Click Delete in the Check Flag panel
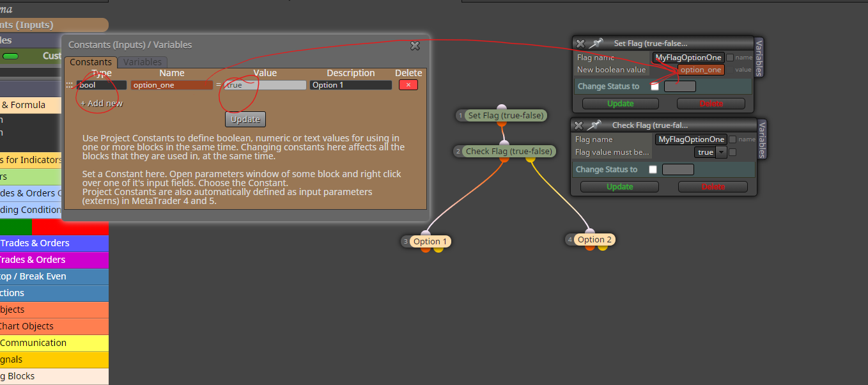 (713, 187)
